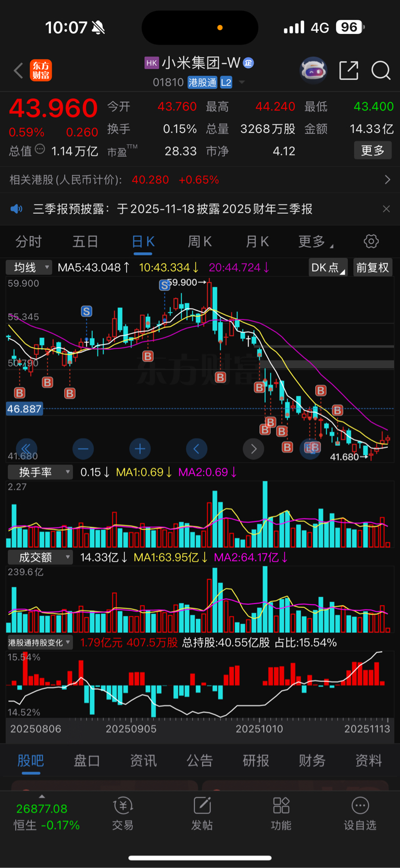The image size is (400, 868).
Task: Open the 均线 indicator dropdown
Action: pos(29,267)
